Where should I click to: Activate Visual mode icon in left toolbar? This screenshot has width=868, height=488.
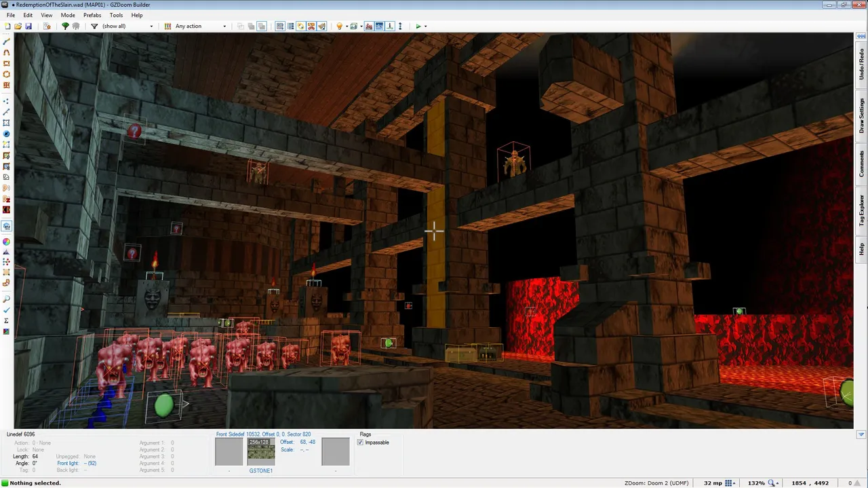click(7, 226)
